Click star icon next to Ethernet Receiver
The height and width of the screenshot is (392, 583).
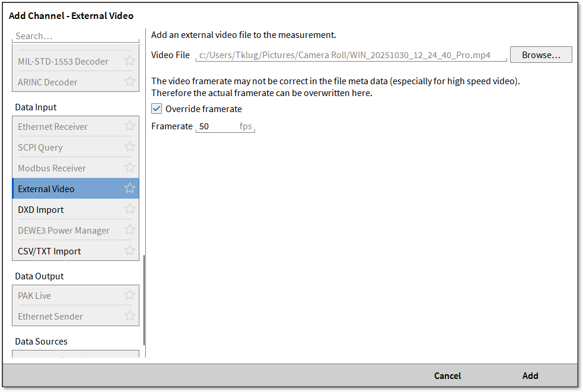point(129,126)
